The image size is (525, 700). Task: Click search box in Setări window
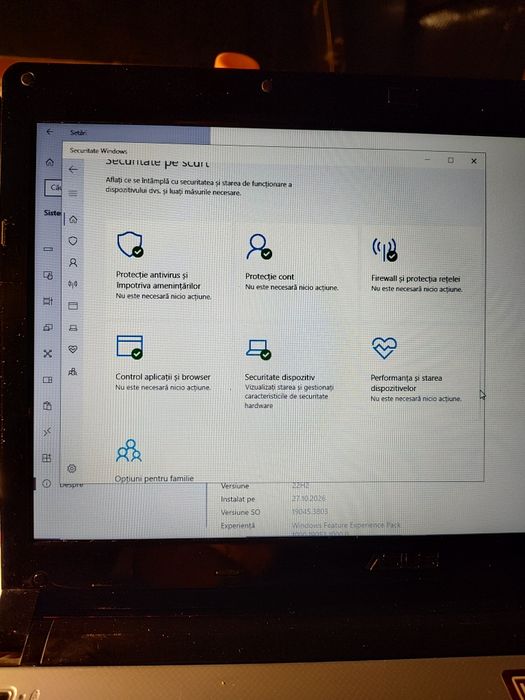(53, 188)
